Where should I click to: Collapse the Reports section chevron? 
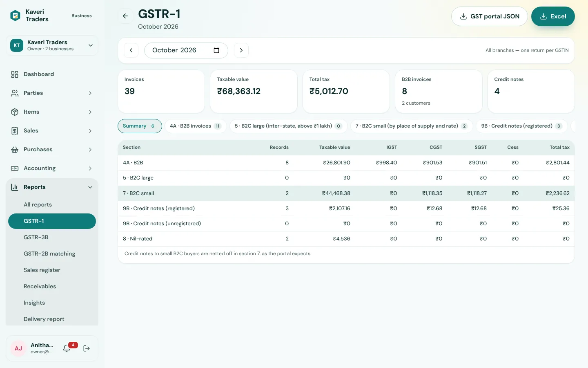(90, 187)
